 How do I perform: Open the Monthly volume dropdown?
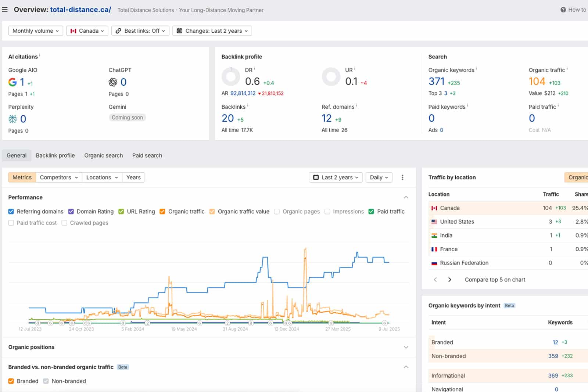[x=36, y=31]
